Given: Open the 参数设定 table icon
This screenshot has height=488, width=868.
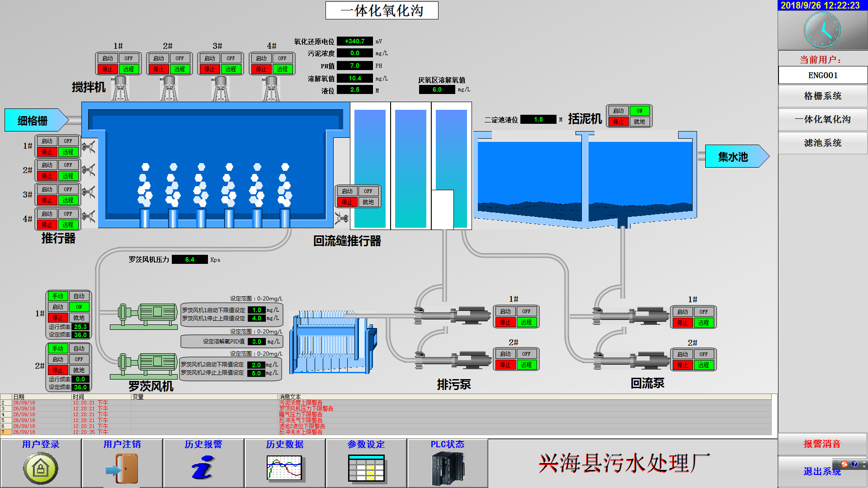Looking at the screenshot, I should tap(366, 469).
